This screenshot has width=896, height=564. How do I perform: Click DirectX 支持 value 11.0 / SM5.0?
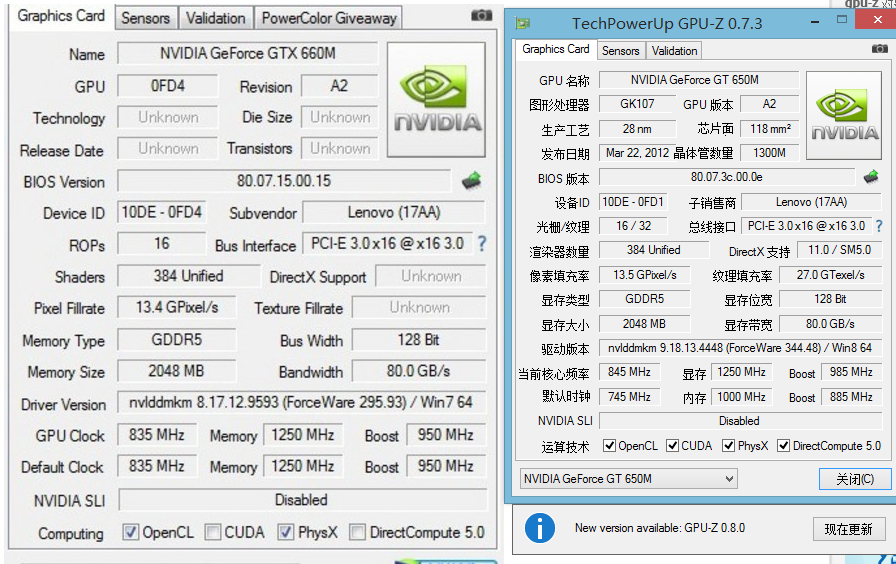click(x=839, y=250)
